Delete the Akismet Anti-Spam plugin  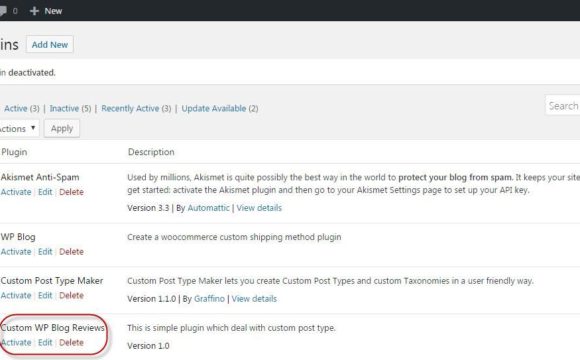point(71,192)
